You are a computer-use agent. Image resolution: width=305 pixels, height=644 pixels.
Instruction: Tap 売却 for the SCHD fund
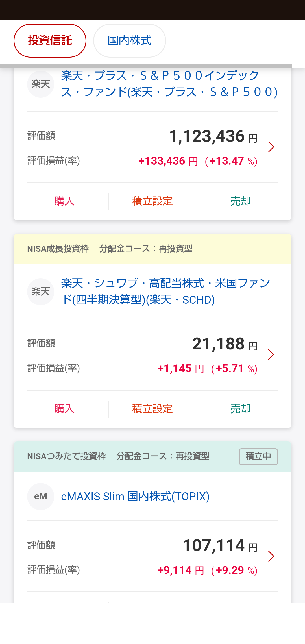(241, 409)
